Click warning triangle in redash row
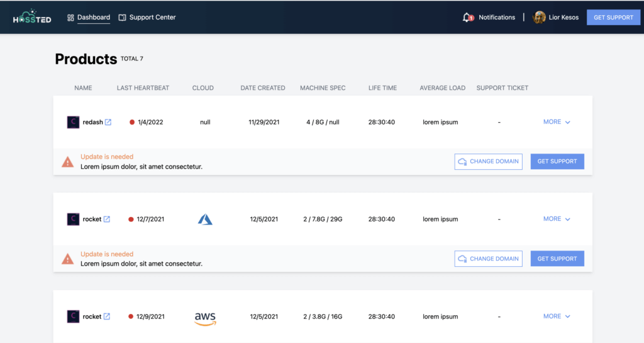This screenshot has height=343, width=644. pyautogui.click(x=68, y=162)
